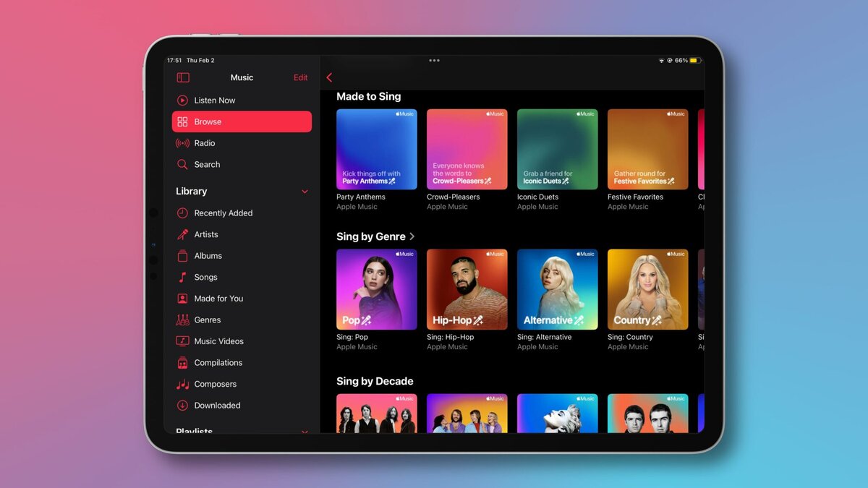Image resolution: width=868 pixels, height=488 pixels.
Task: Click the 'Sing by Decade' heading
Action: [375, 382]
